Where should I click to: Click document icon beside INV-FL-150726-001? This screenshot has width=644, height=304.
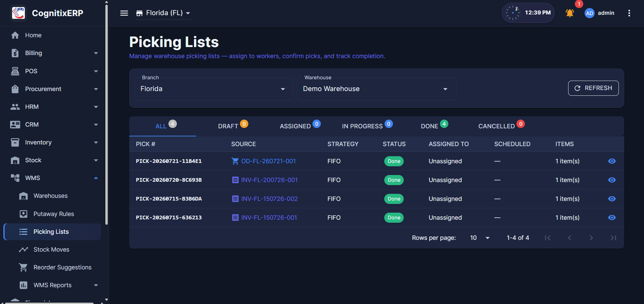click(x=236, y=218)
